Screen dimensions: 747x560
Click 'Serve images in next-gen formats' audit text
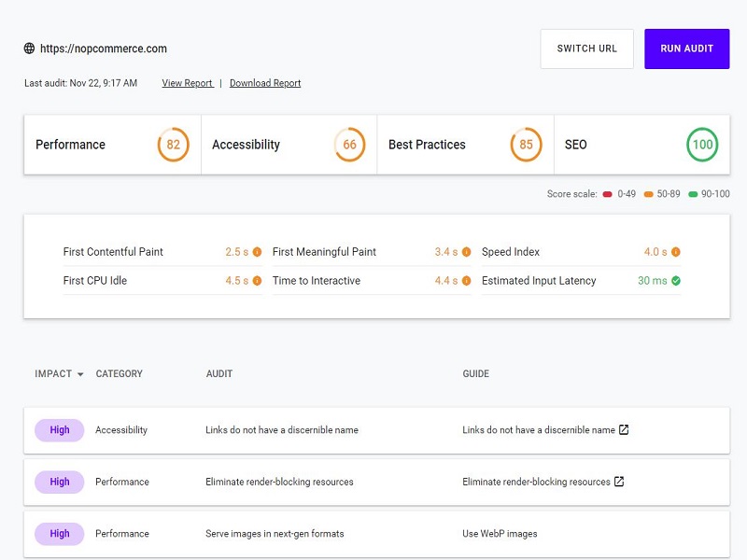coord(275,533)
